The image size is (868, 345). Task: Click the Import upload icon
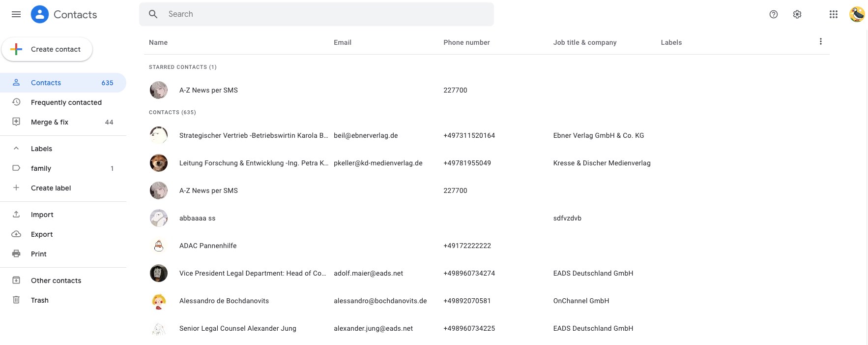click(16, 215)
